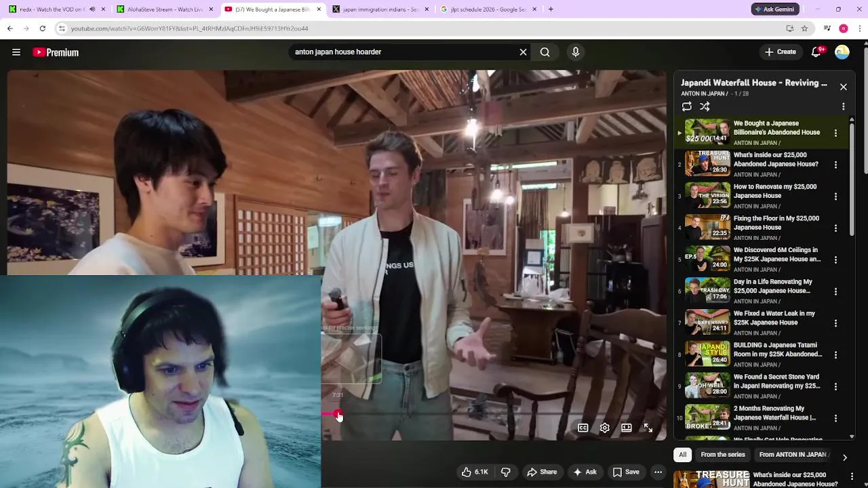Enter fullscreen on the video player

pos(648,428)
